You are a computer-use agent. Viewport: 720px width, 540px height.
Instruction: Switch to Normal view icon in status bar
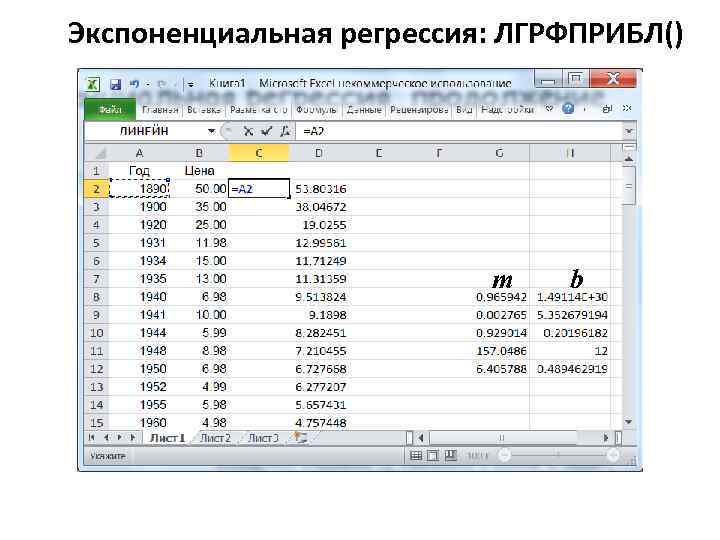(416, 456)
